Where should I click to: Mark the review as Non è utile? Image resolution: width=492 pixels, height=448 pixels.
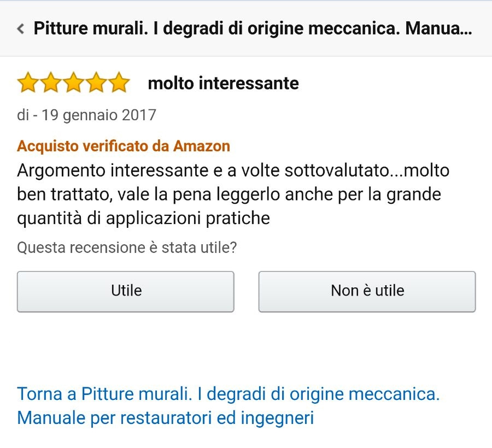coord(367,291)
